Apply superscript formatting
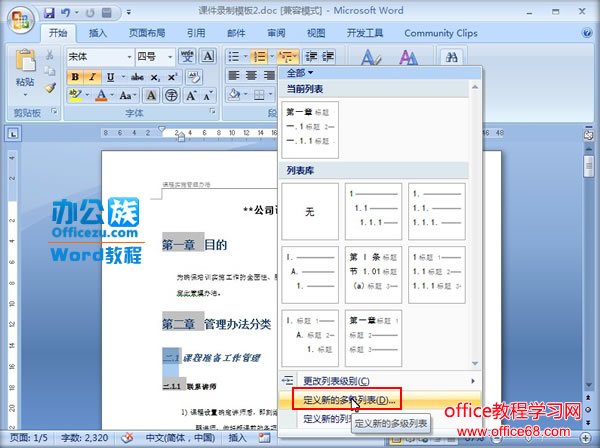The height and width of the screenshot is (448, 600). [x=172, y=77]
